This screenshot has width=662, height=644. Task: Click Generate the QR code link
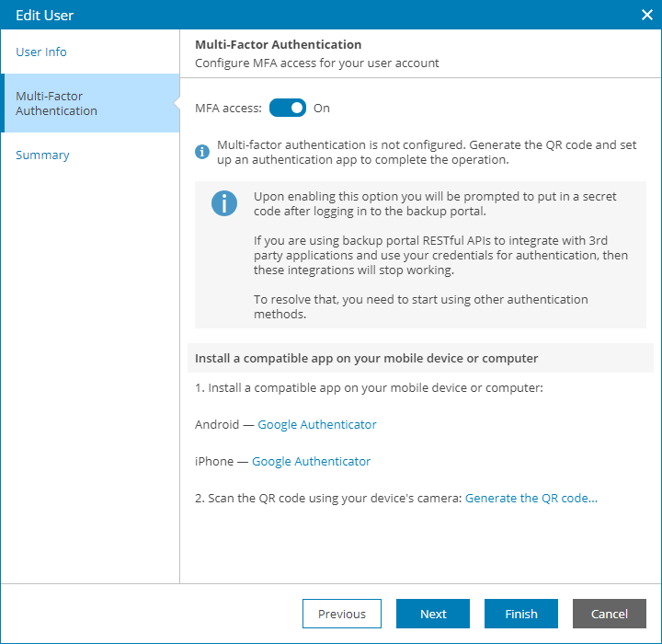(x=531, y=499)
